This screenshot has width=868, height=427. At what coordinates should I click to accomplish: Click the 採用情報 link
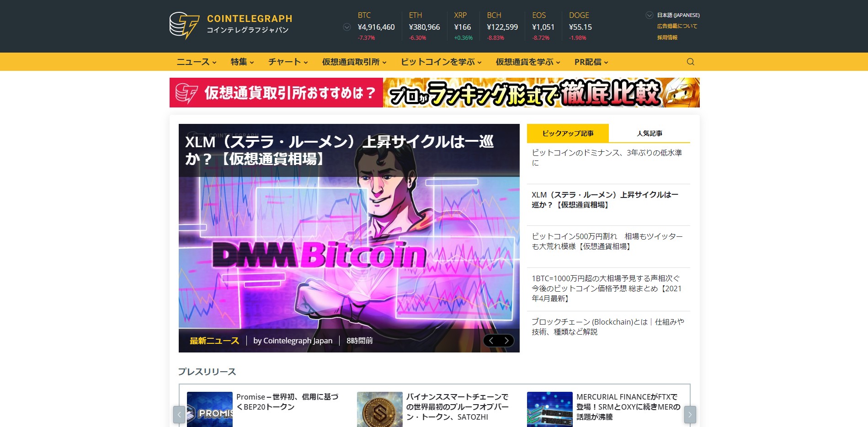pos(667,37)
